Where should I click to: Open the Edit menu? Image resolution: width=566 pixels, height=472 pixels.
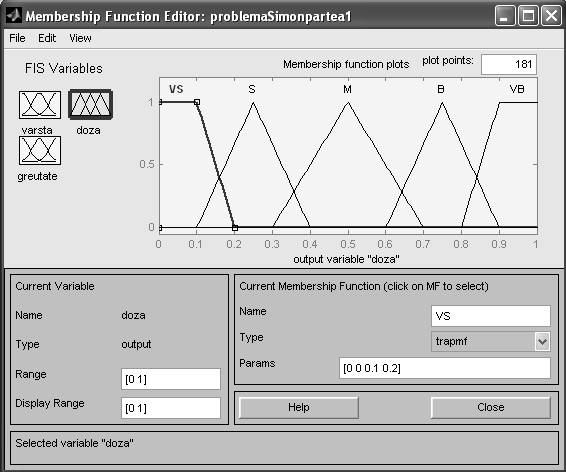tap(47, 38)
